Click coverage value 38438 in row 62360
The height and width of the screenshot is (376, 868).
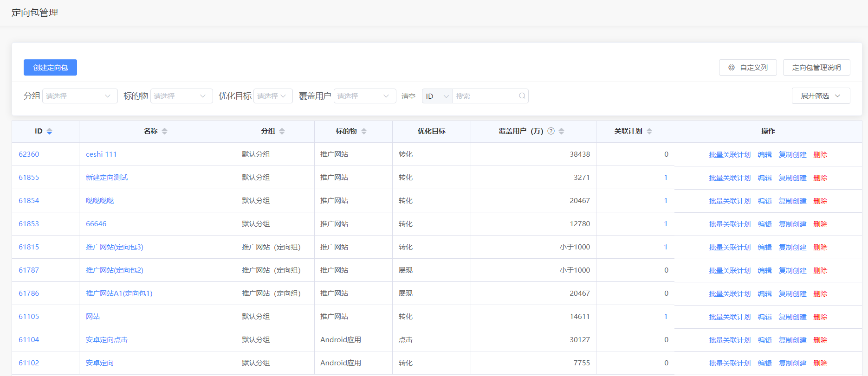pos(580,154)
